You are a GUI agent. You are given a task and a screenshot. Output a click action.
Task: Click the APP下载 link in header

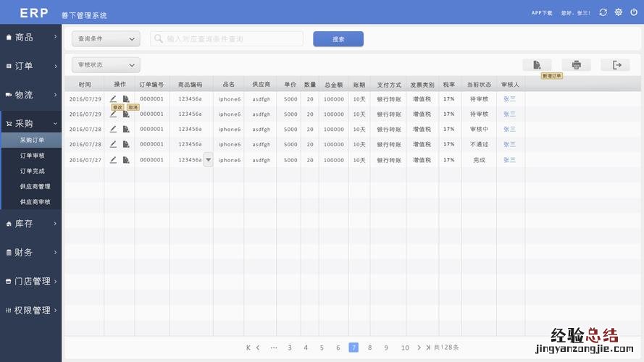coord(541,13)
